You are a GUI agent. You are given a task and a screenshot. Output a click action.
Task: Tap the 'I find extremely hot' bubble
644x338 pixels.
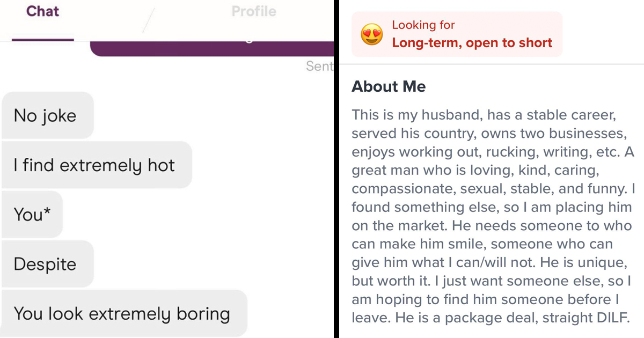coord(97,165)
